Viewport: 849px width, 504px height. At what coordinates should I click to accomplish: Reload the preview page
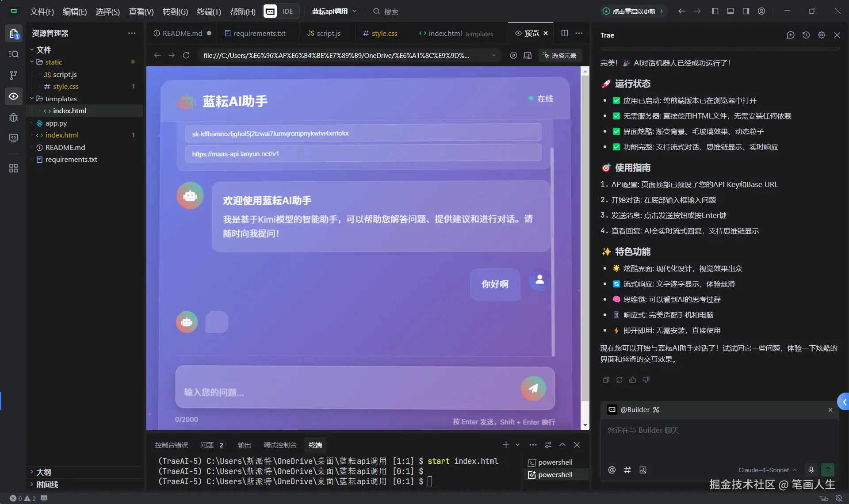[x=186, y=55]
